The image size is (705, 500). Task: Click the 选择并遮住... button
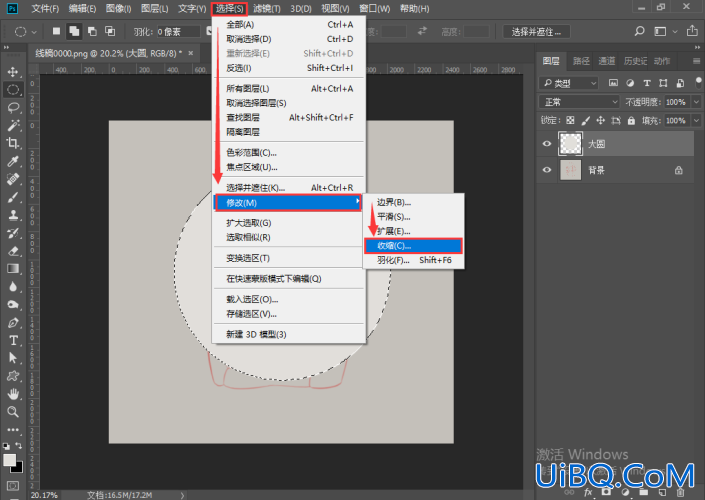click(536, 31)
